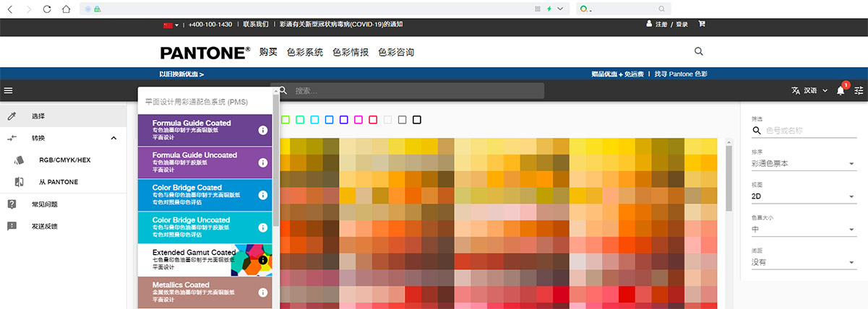Click the feedback icon for 发送反馈
The width and height of the screenshot is (868, 309).
tap(12, 226)
